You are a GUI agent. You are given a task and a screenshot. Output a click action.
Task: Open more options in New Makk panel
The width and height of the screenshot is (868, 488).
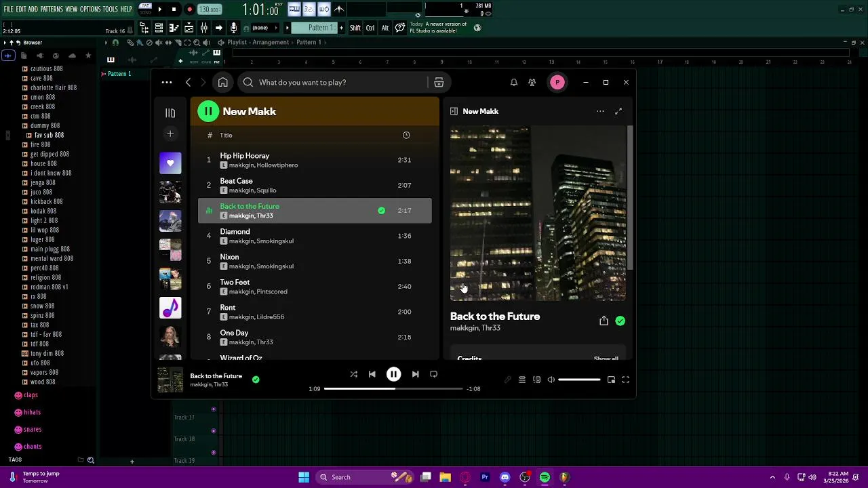pyautogui.click(x=600, y=111)
